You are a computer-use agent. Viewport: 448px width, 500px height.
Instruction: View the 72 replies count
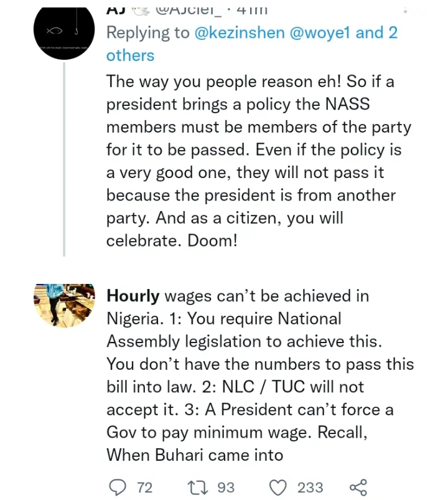pyautogui.click(x=144, y=487)
